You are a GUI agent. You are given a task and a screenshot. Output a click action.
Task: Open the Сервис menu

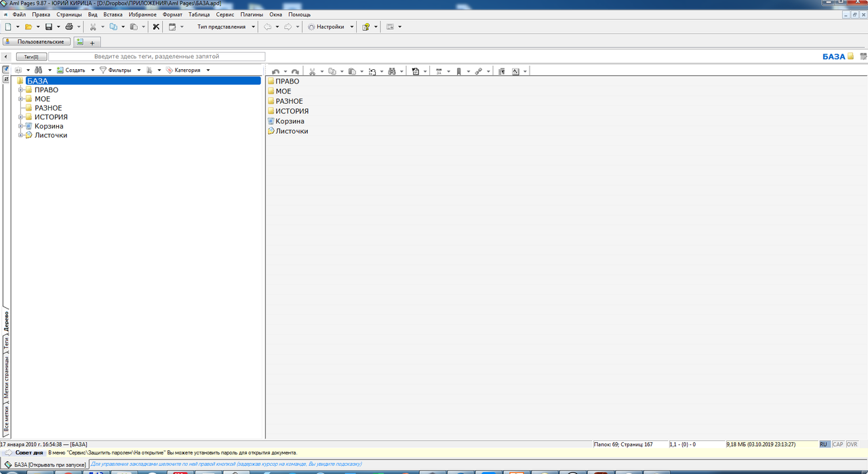pos(225,14)
